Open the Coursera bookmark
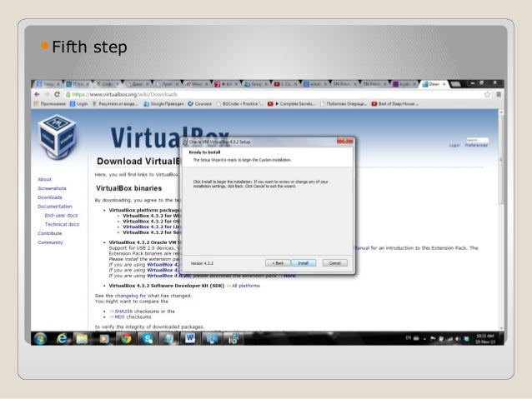 pyautogui.click(x=200, y=104)
